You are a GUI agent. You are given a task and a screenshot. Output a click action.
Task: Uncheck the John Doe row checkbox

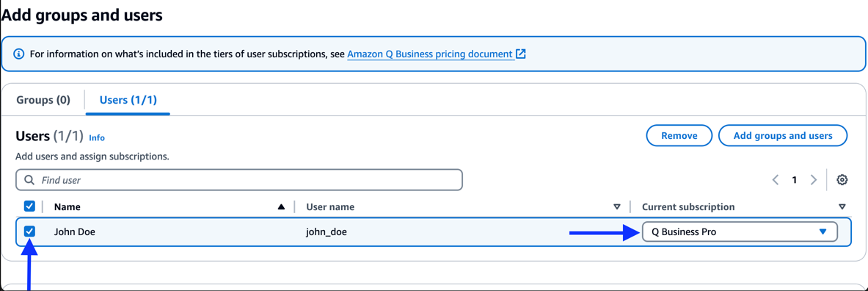30,231
